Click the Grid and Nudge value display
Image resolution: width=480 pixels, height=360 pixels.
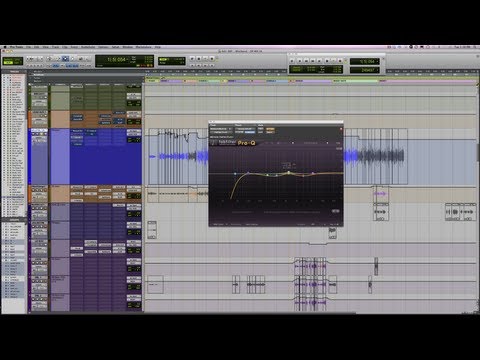click(x=172, y=61)
